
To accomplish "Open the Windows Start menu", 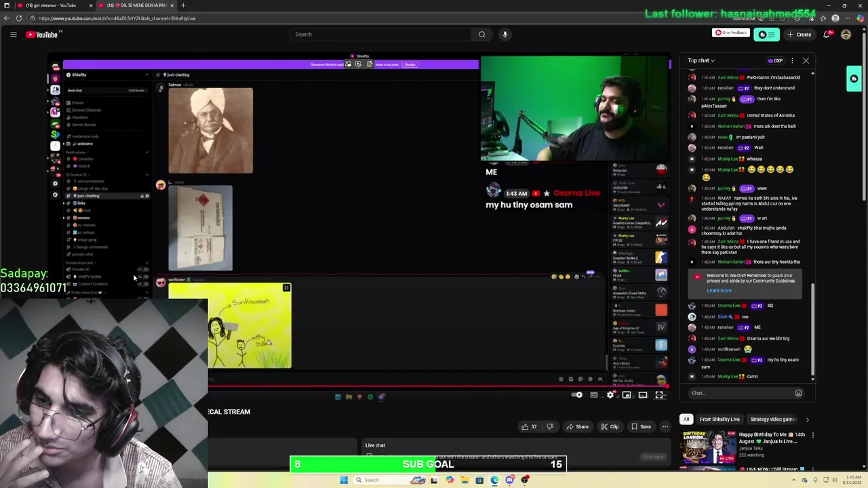I will [344, 480].
